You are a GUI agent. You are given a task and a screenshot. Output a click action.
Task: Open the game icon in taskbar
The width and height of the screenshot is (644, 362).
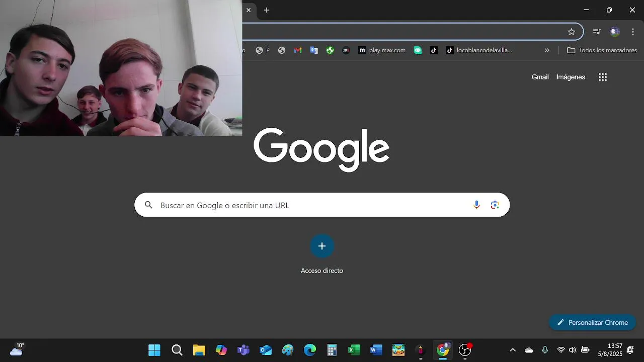[398, 350]
